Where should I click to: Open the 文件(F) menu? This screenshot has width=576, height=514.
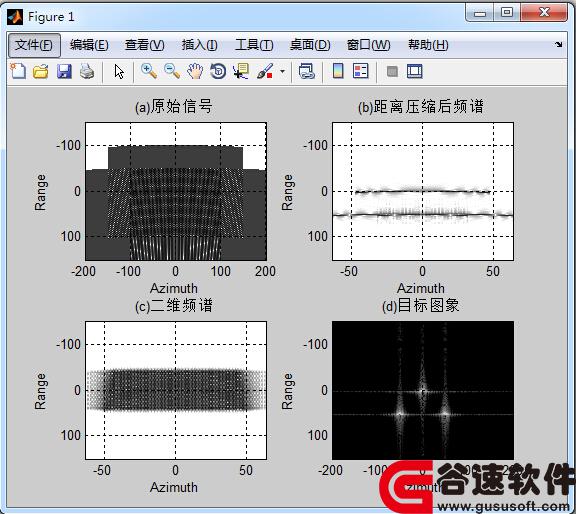[x=34, y=45]
